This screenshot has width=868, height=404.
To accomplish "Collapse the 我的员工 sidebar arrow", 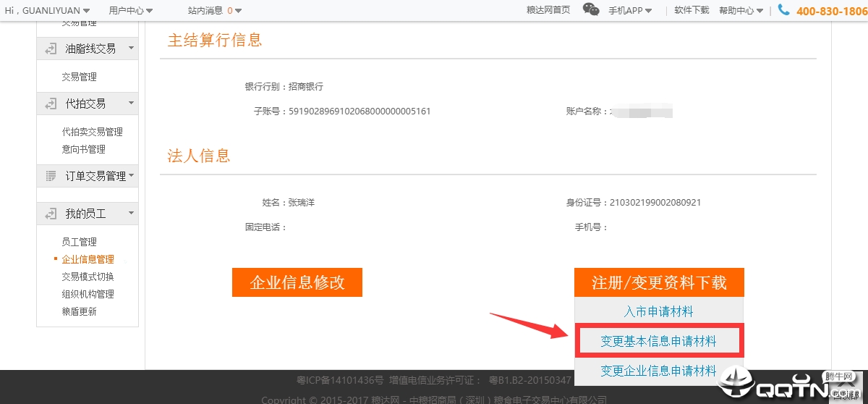I will (x=131, y=214).
